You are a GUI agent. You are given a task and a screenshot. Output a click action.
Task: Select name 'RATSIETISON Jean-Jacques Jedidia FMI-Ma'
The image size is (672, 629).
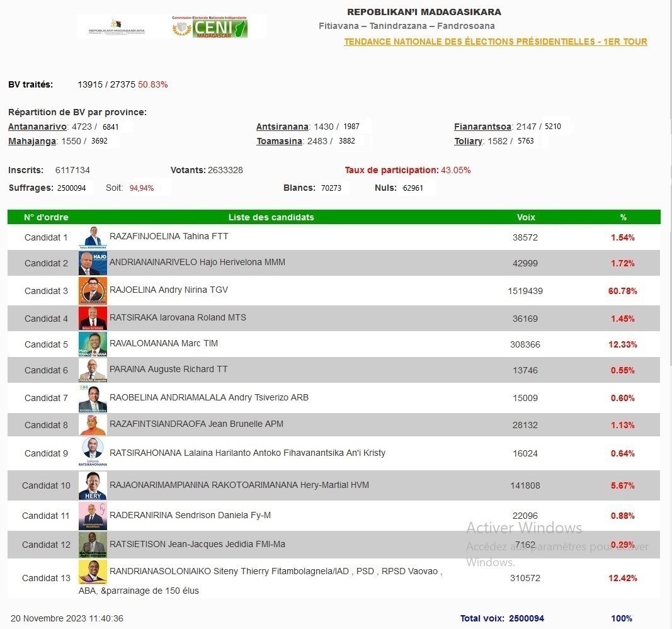click(x=197, y=544)
